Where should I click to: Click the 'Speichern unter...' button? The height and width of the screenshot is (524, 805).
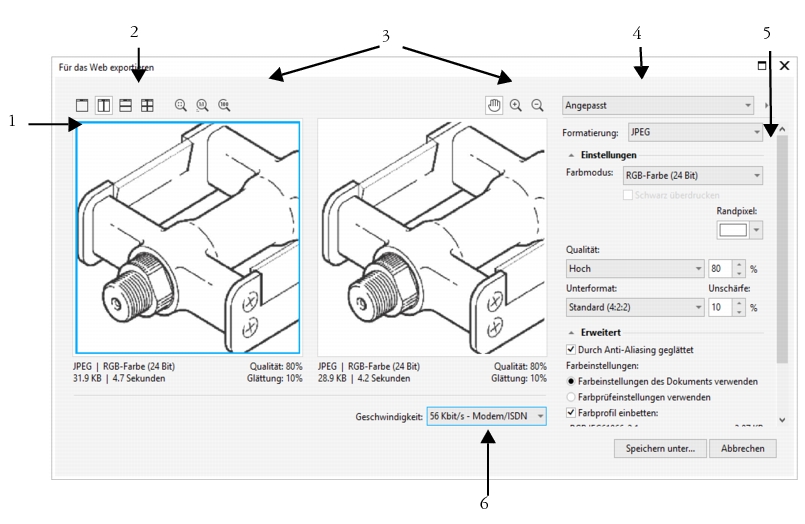point(660,449)
